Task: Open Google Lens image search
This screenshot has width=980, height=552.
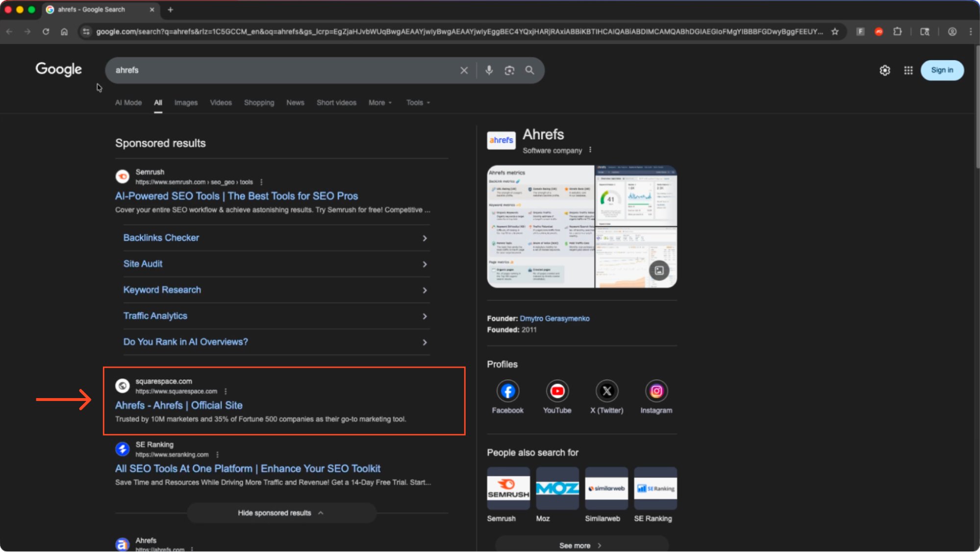Action: 509,70
